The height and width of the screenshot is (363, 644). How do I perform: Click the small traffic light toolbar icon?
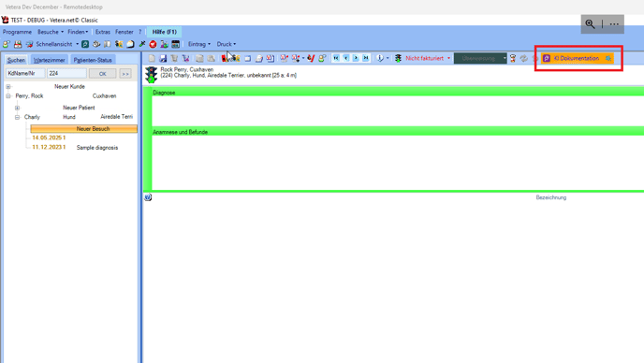(398, 58)
